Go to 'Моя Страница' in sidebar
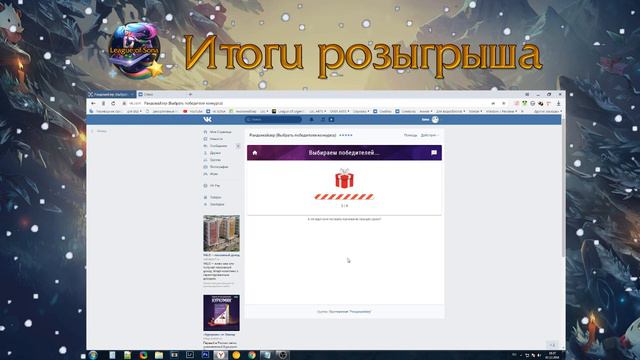Image resolution: width=640 pixels, height=360 pixels. (220, 132)
